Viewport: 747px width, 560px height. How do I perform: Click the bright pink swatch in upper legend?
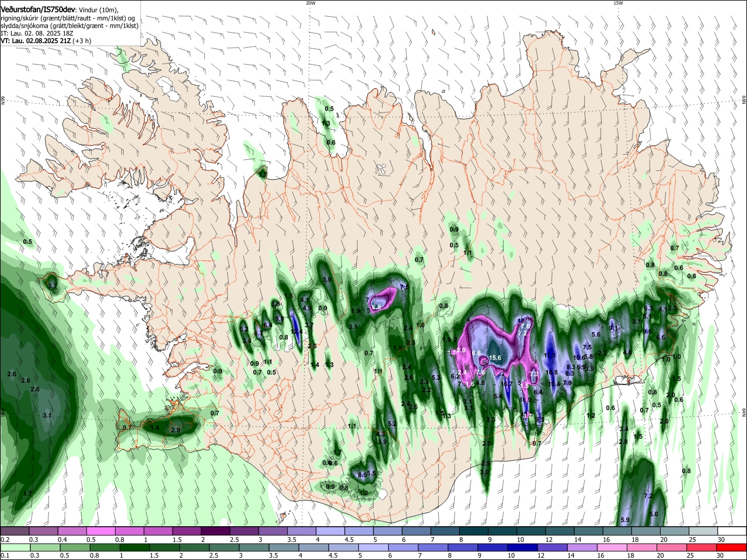(101, 531)
